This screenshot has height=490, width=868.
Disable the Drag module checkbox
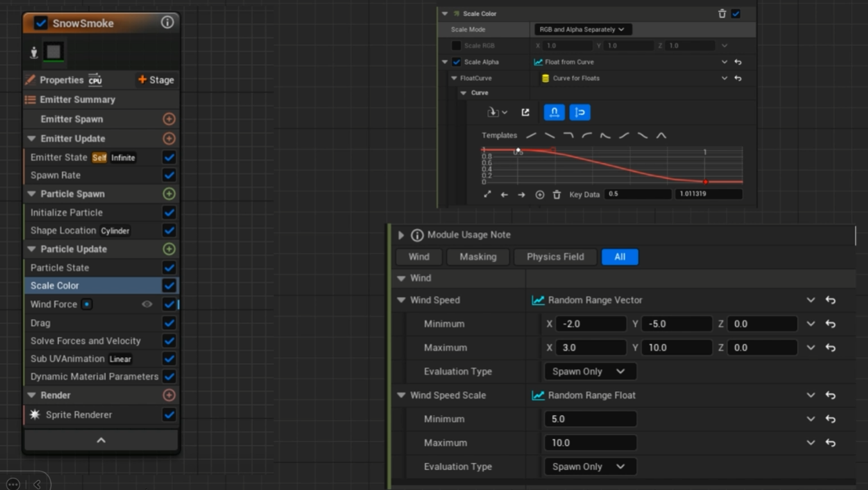click(169, 323)
